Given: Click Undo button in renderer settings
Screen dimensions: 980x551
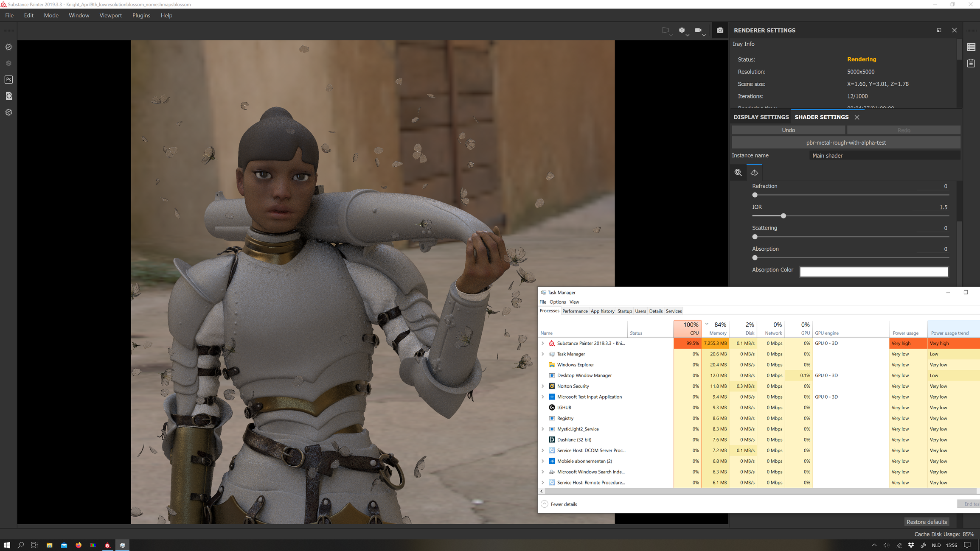Looking at the screenshot, I should (788, 130).
